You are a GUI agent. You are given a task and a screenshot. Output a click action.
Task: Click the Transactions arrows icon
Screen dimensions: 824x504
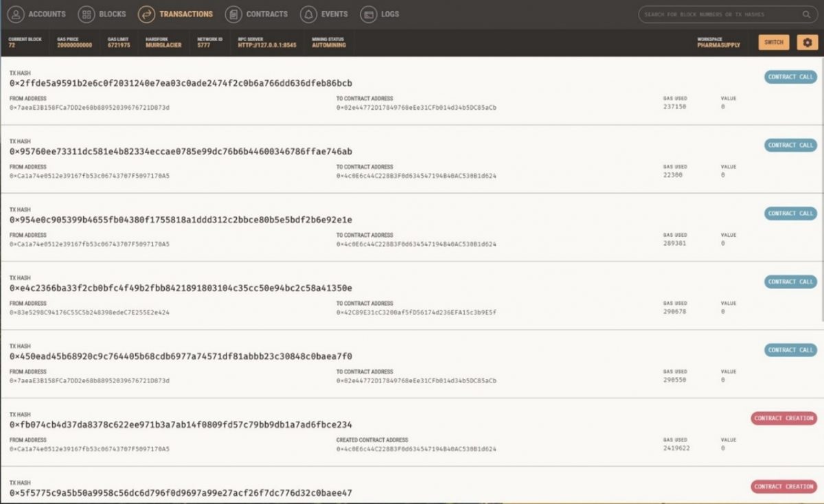coord(146,14)
